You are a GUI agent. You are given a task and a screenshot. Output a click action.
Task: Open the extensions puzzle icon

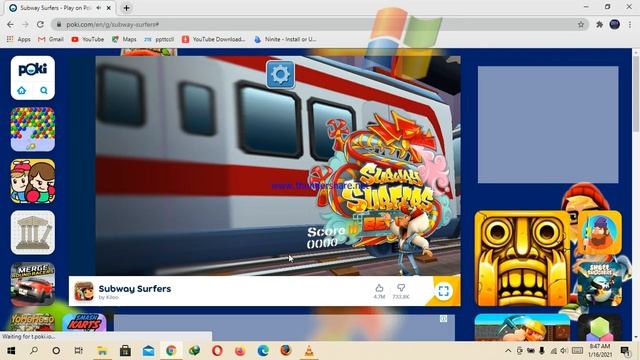(599, 24)
